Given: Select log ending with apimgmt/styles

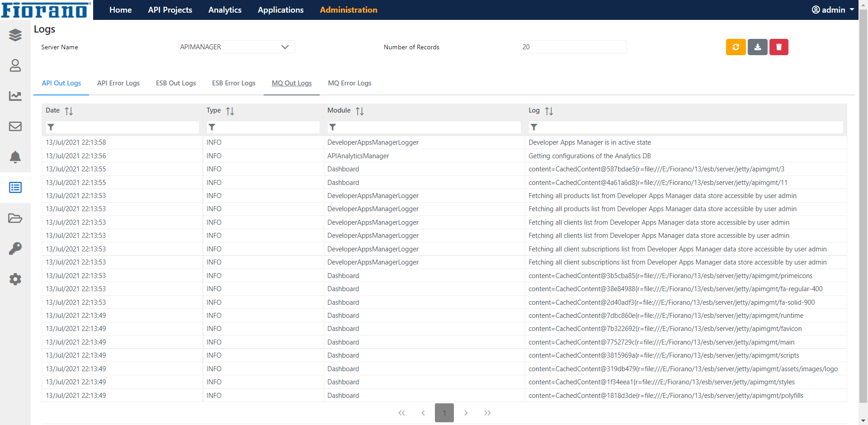Looking at the screenshot, I should coord(661,382).
